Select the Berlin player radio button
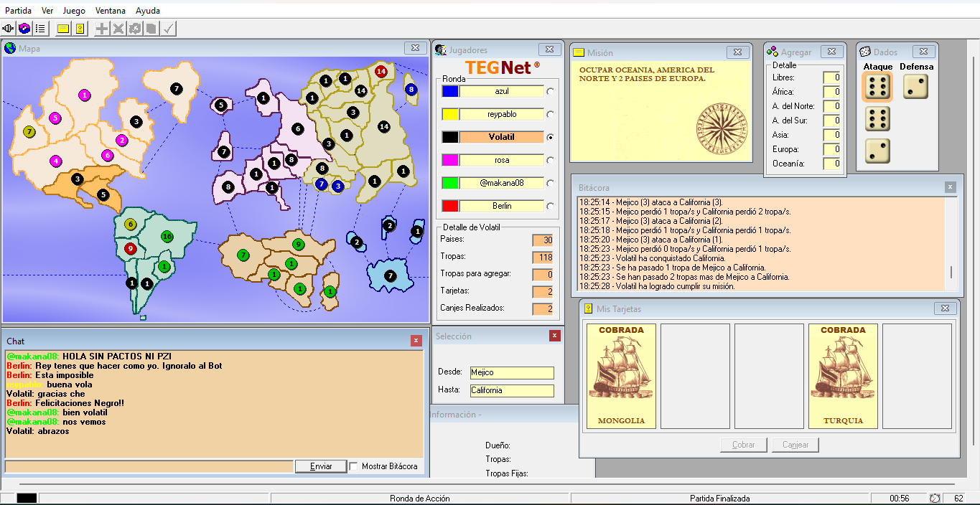The height and width of the screenshot is (505, 980). 550,206
